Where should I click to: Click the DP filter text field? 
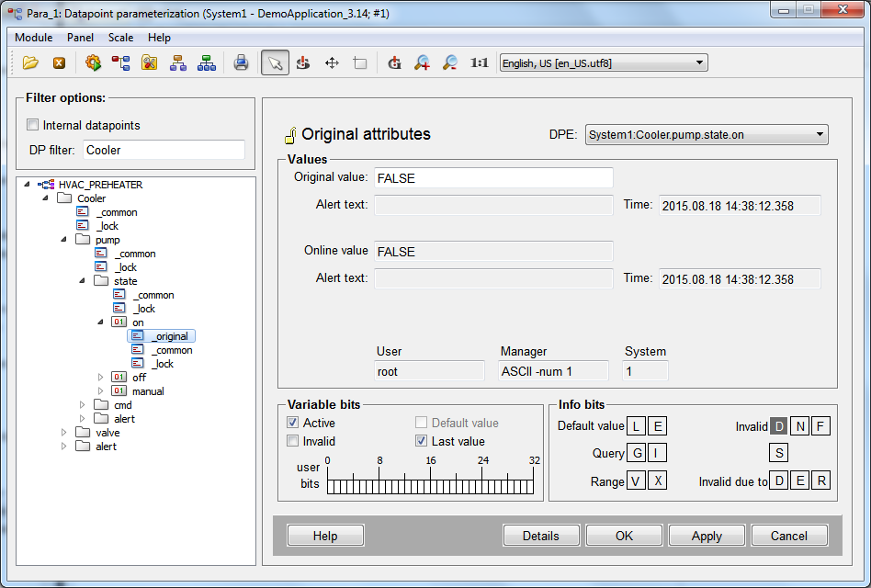164,150
